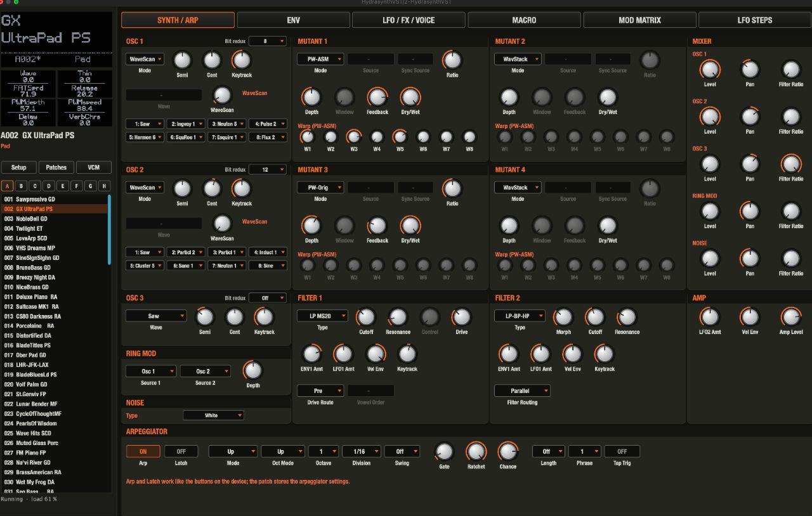812x516 pixels.
Task: Select patch bank D
Action: click(49, 186)
